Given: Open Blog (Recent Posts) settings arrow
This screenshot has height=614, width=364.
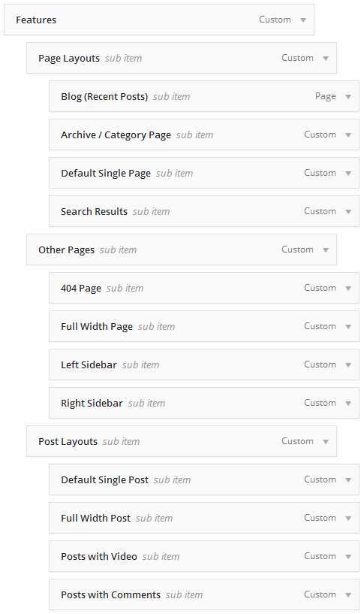Looking at the screenshot, I should click(348, 97).
